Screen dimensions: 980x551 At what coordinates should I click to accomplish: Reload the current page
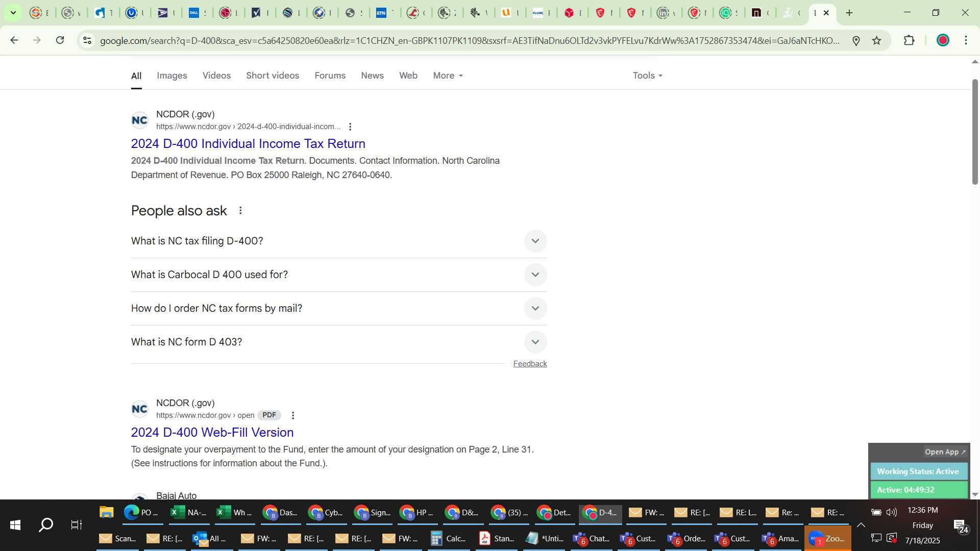60,40
